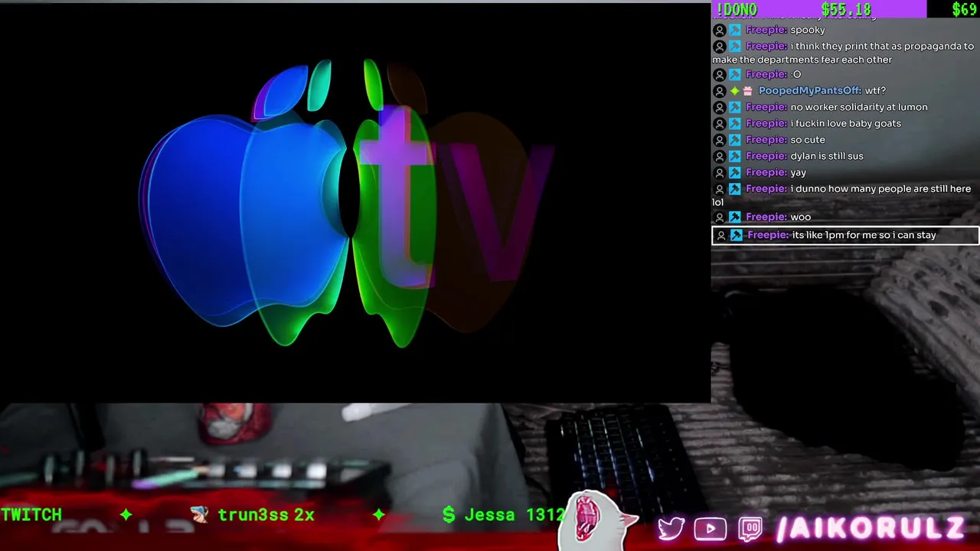Image resolution: width=980 pixels, height=551 pixels.
Task: Click the Twitch logo icon beside /AIKORULZ
Action: (x=751, y=529)
